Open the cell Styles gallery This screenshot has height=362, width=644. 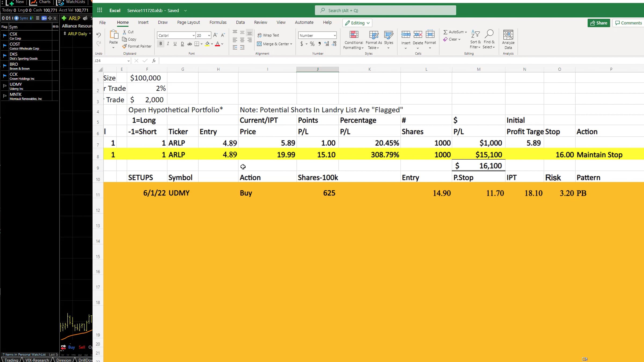388,39
